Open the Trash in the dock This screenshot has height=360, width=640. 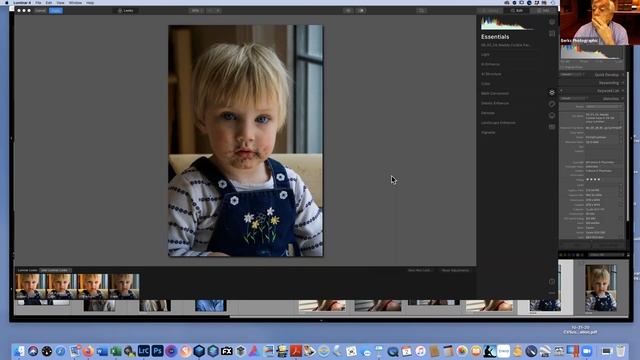pos(620,351)
